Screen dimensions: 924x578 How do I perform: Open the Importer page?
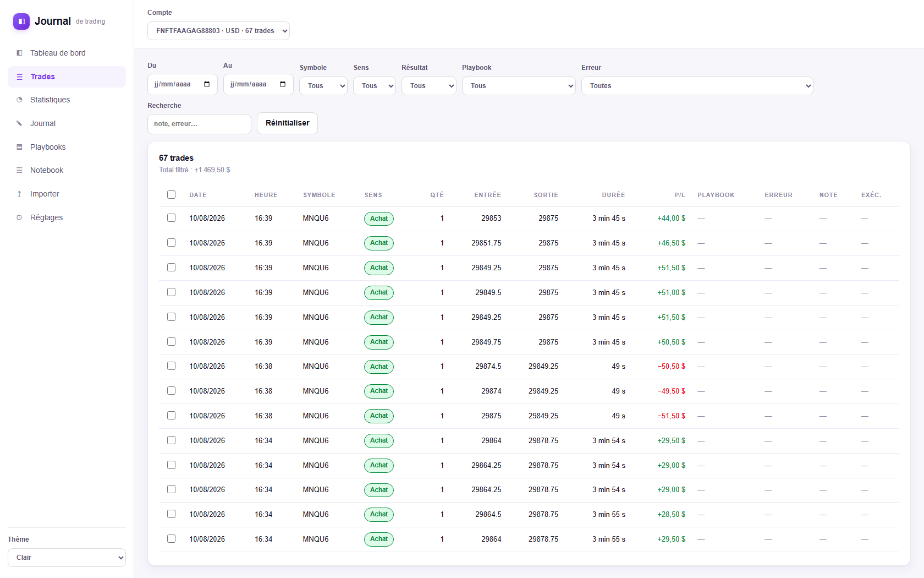click(x=67, y=194)
